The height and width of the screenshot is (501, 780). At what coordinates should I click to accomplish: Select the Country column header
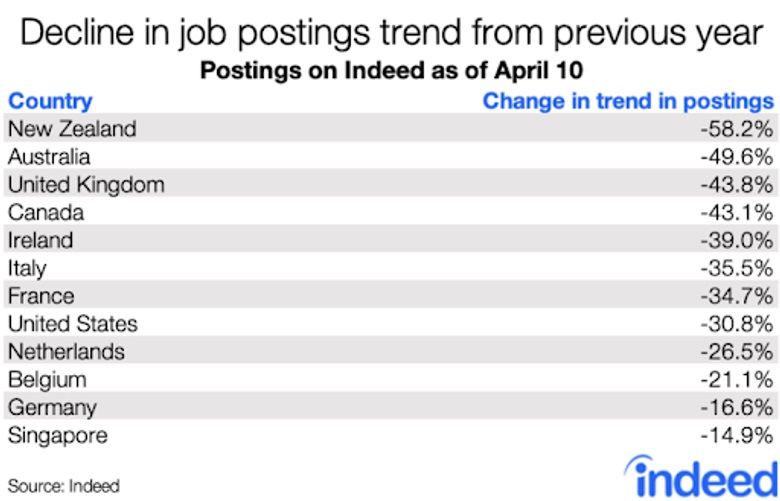coord(50,101)
